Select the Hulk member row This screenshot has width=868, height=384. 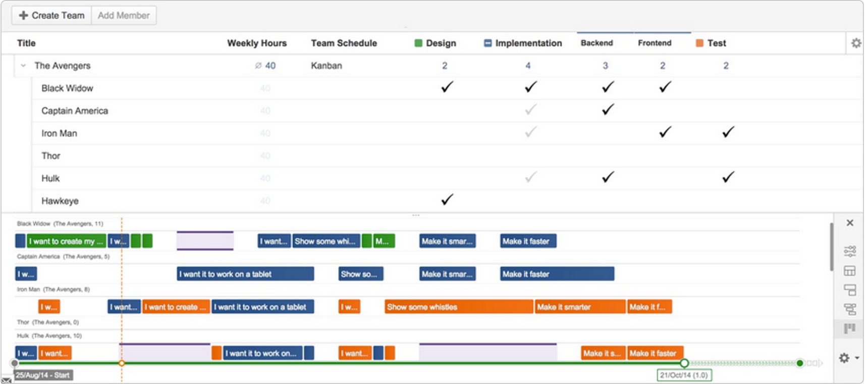click(447, 178)
